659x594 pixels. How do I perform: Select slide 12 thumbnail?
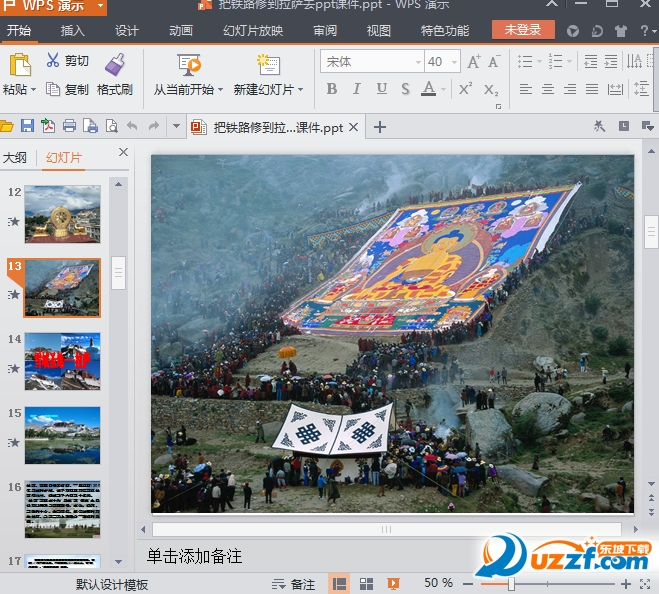62,214
